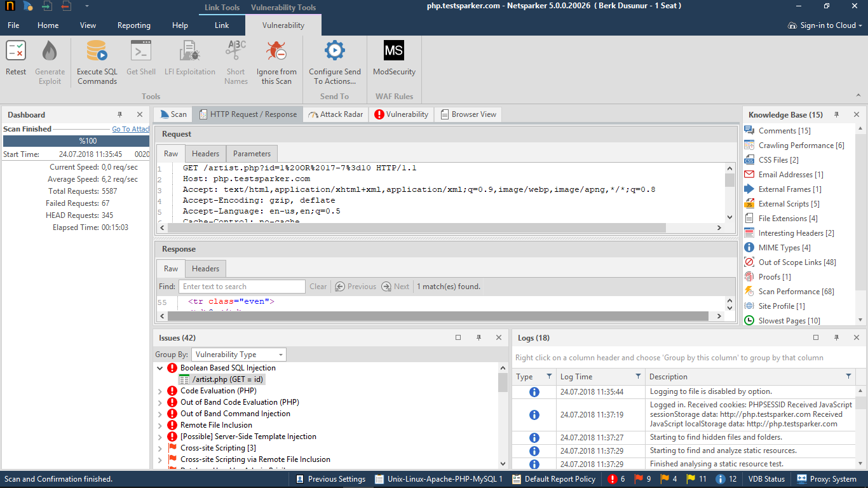The height and width of the screenshot is (488, 868).
Task: Open Scan Performance [68] entry
Action: pyautogui.click(x=789, y=292)
